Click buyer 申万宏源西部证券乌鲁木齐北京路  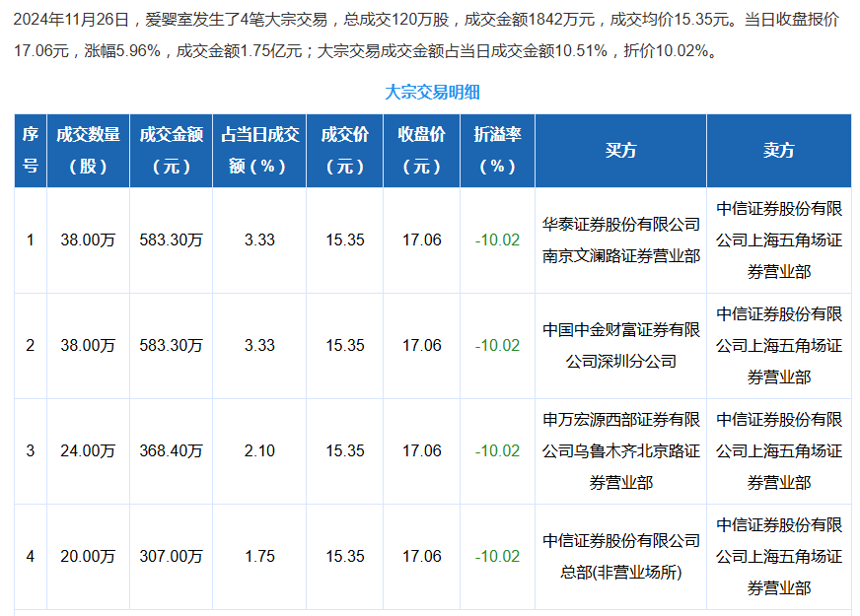coord(621,451)
